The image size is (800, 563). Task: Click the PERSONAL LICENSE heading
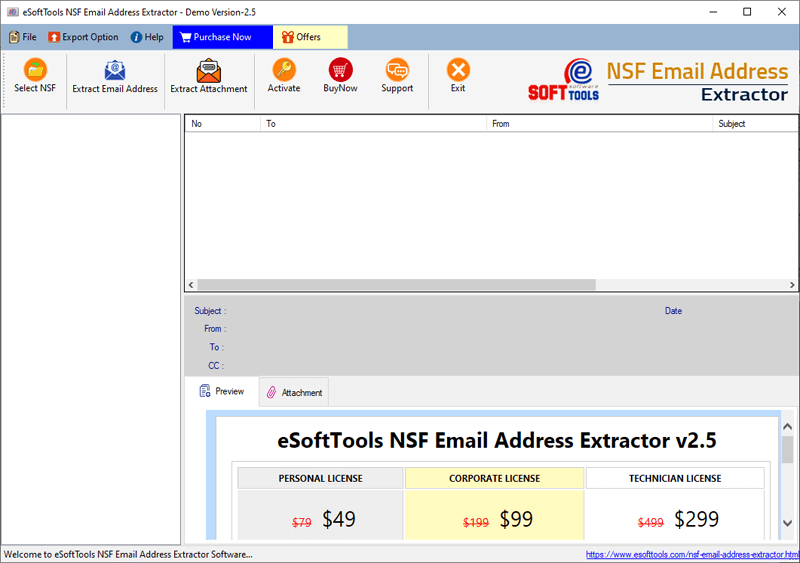(x=320, y=478)
